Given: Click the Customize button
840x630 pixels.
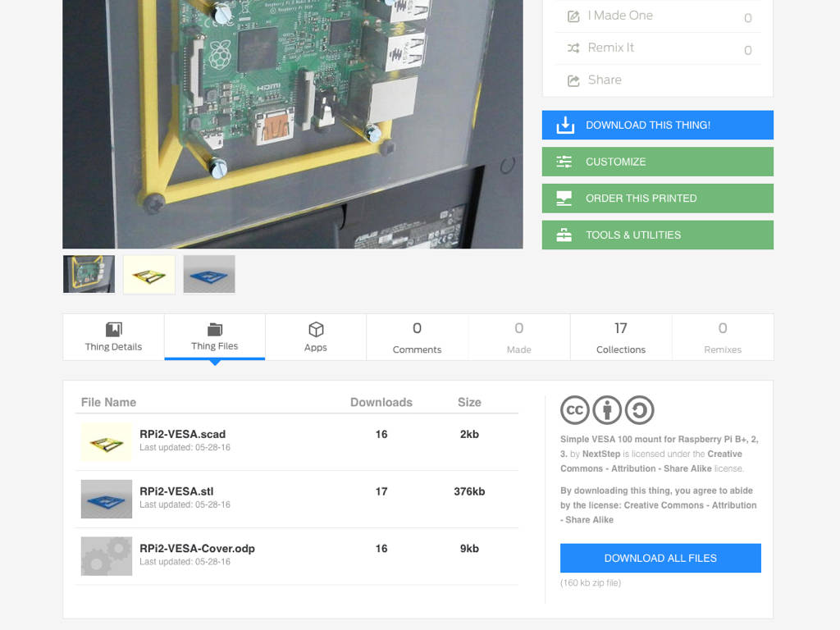Looking at the screenshot, I should [x=657, y=162].
